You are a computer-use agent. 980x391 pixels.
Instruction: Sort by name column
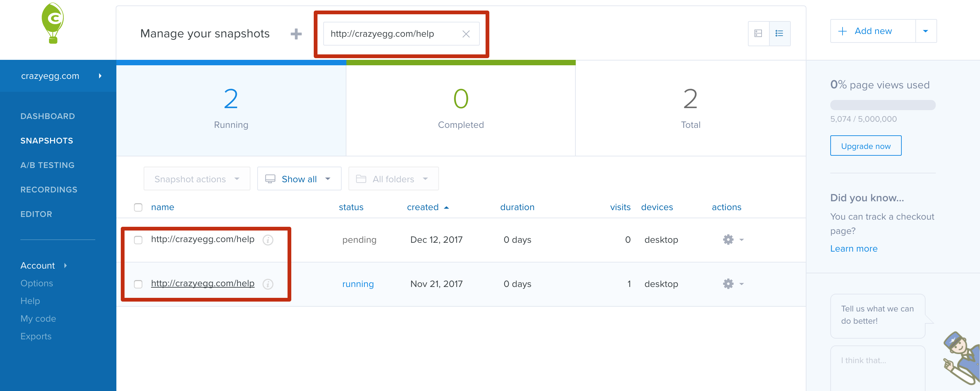[x=162, y=207]
